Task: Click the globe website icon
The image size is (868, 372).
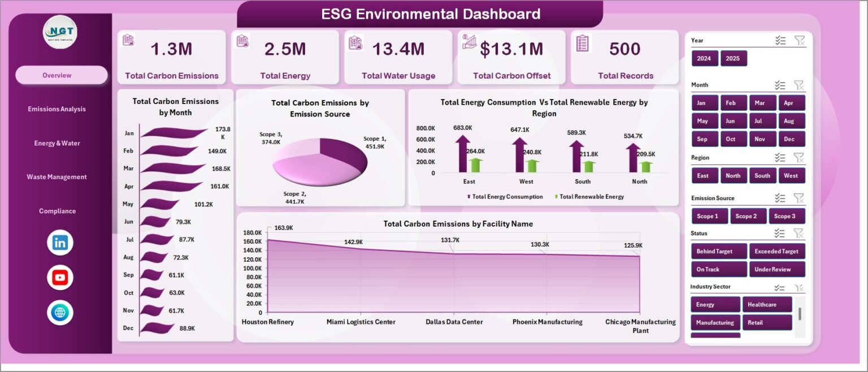Action: [x=60, y=312]
